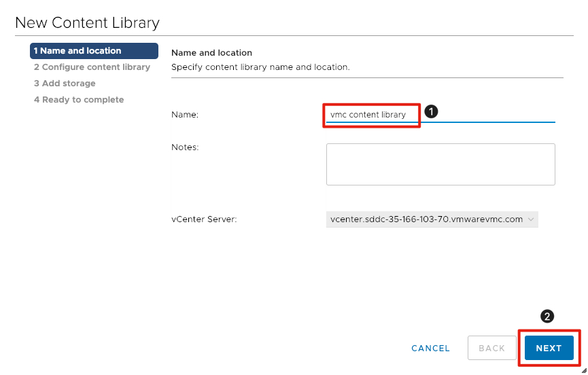Image resolution: width=588 pixels, height=375 pixels.
Task: Jump to step 3 Add storage
Action: click(x=65, y=84)
